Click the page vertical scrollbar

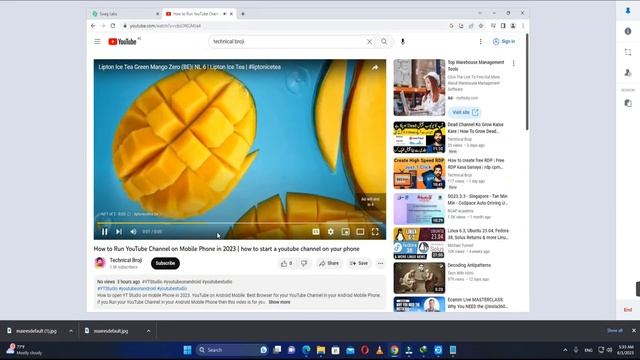(x=527, y=82)
